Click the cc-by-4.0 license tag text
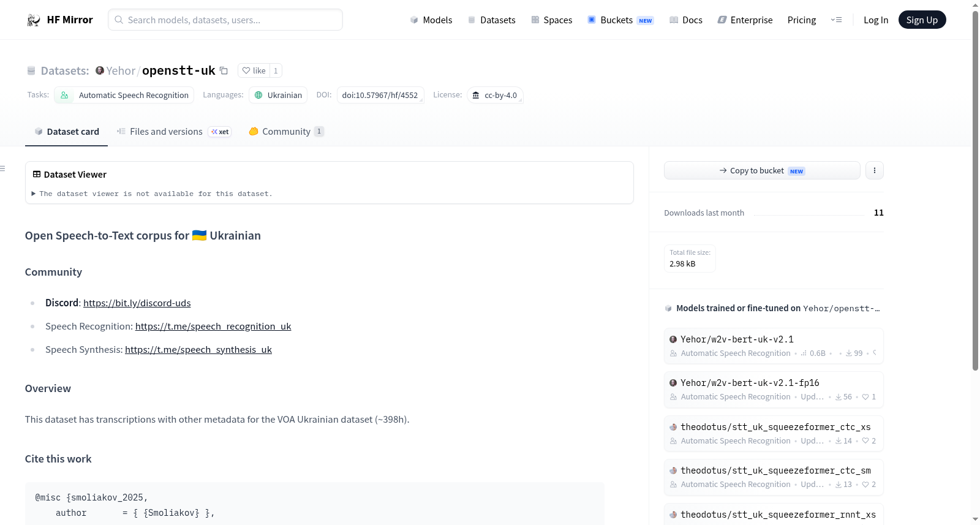This screenshot has width=980, height=525. coord(501,95)
